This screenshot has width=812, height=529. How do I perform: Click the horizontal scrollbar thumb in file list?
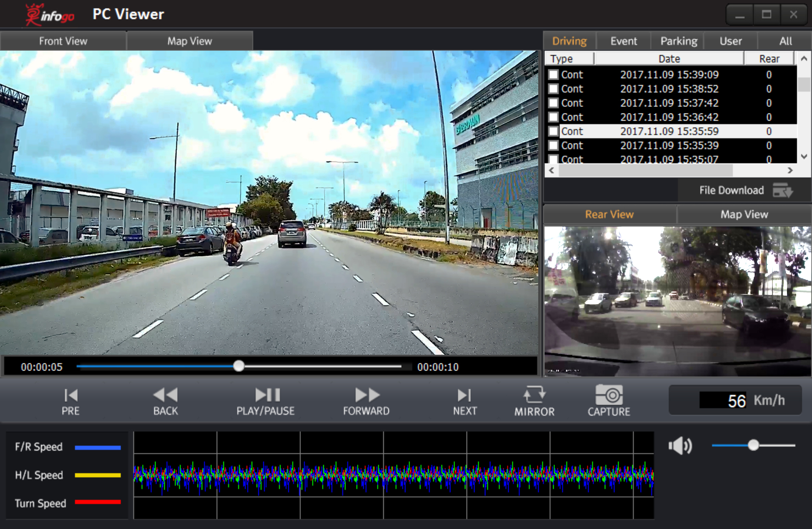point(645,170)
